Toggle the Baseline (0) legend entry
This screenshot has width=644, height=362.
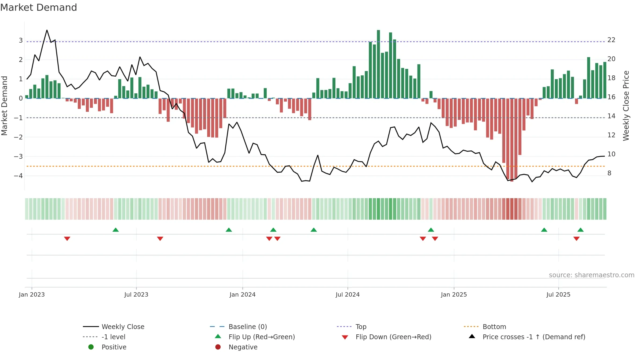coord(238,327)
